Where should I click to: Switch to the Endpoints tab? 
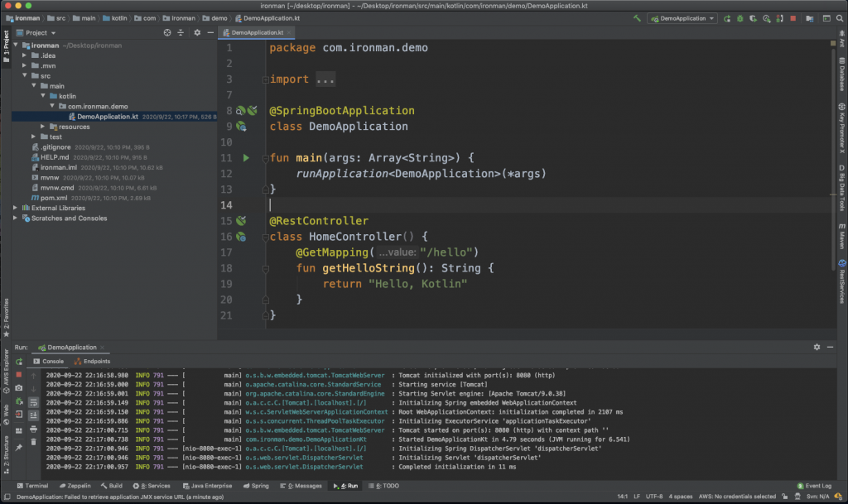[x=92, y=362]
